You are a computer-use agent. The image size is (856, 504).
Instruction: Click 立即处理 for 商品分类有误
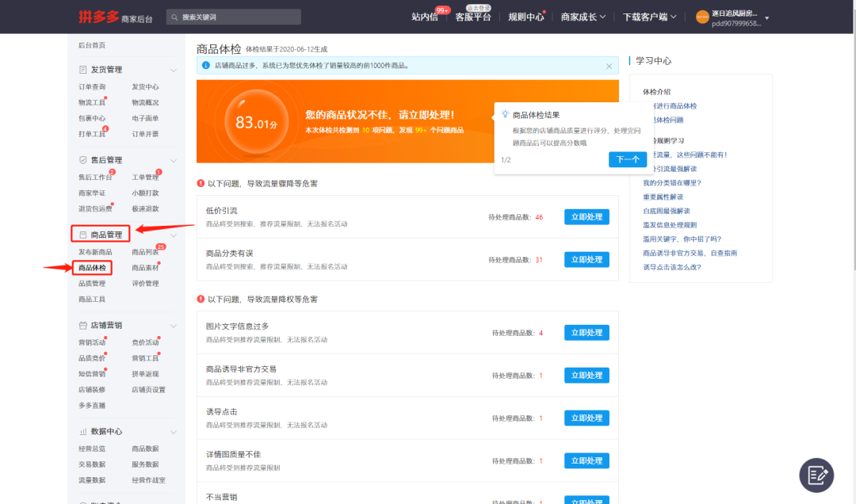587,259
